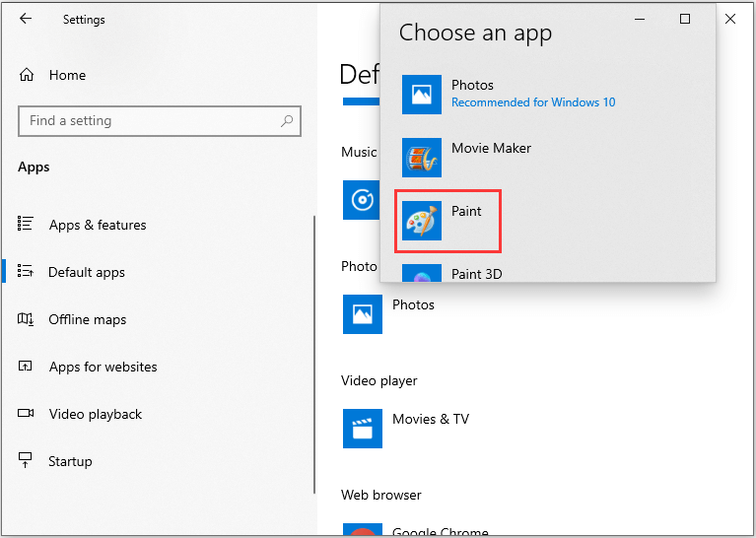The width and height of the screenshot is (756, 538).
Task: Choose the Movie Maker app icon
Action: 422,158
